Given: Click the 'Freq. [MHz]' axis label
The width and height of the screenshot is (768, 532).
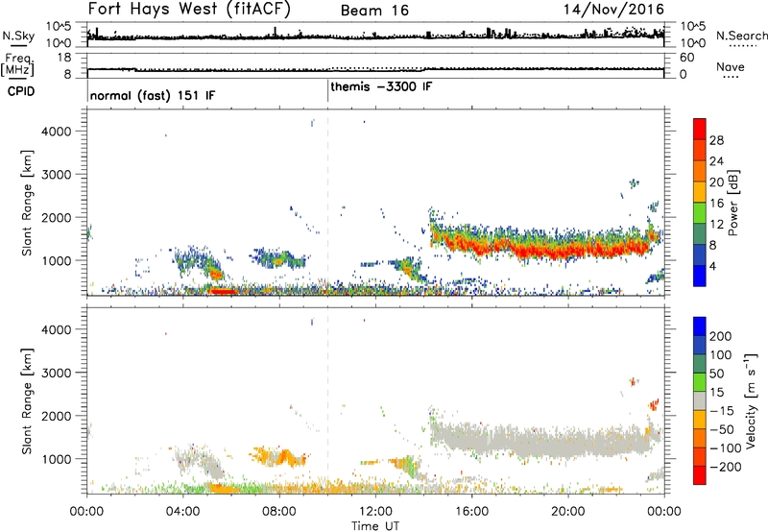Looking at the screenshot, I should tap(17, 64).
